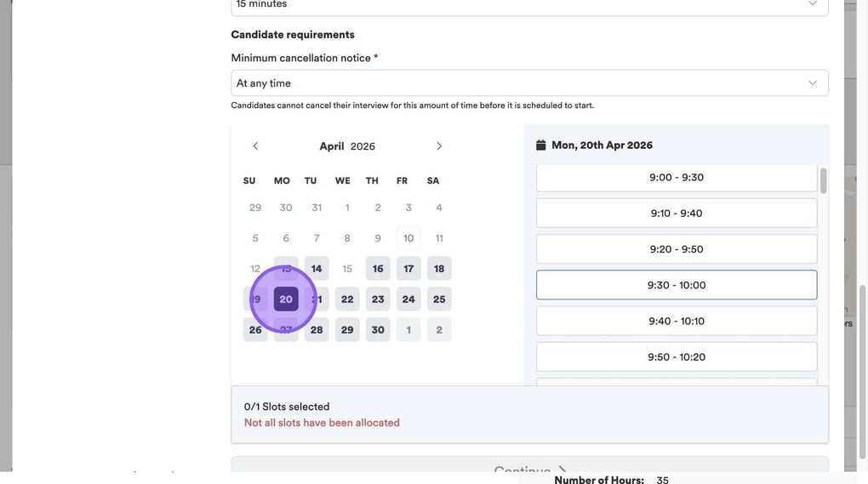Image resolution: width=868 pixels, height=484 pixels.
Task: Click calendar icon beside Mon, 20th Apr 2026
Action: [x=540, y=145]
